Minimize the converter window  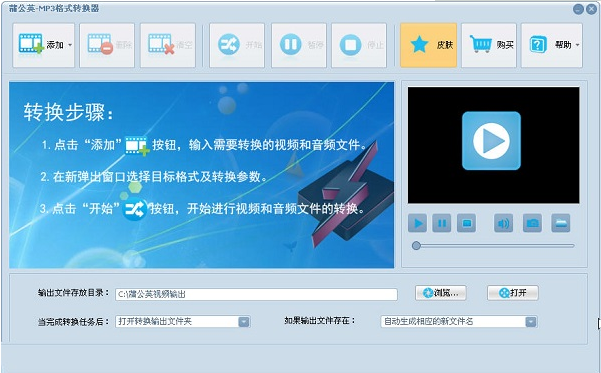578,9
